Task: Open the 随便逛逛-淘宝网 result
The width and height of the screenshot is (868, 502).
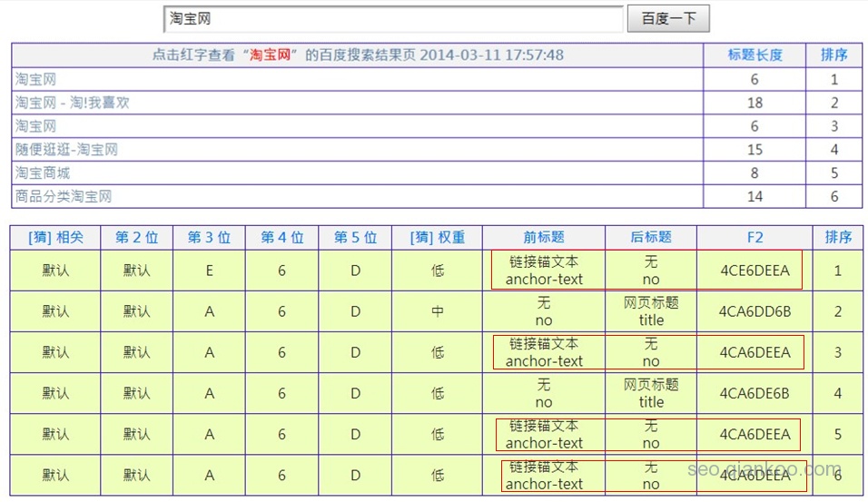Action: tap(66, 150)
